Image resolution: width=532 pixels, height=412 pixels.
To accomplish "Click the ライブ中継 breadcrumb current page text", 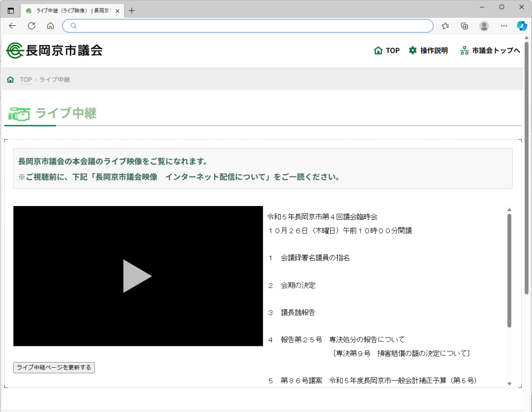I will [54, 79].
